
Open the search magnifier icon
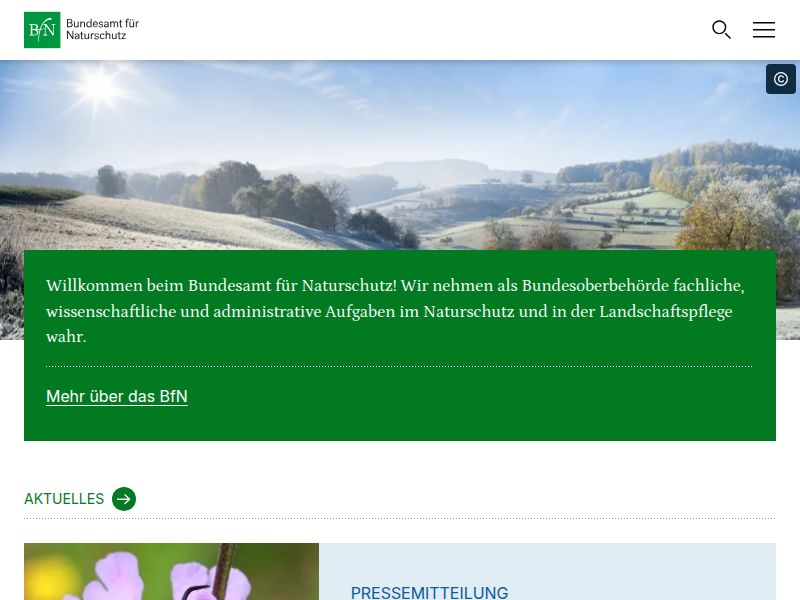721,30
